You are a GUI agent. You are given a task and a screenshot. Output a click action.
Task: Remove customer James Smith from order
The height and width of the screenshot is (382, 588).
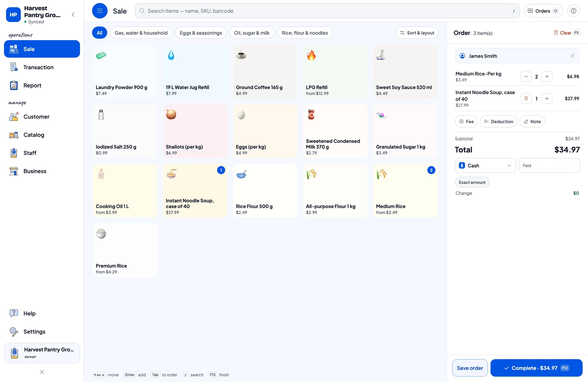pos(572,56)
